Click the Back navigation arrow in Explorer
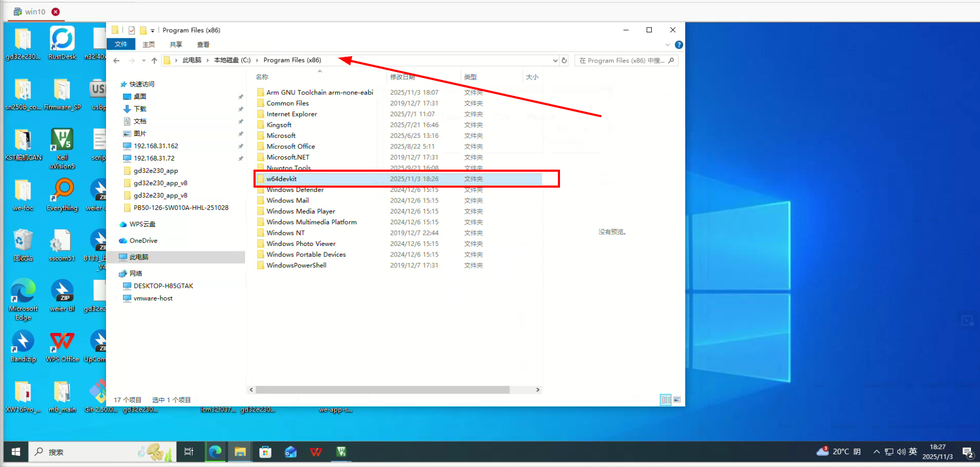 point(116,60)
